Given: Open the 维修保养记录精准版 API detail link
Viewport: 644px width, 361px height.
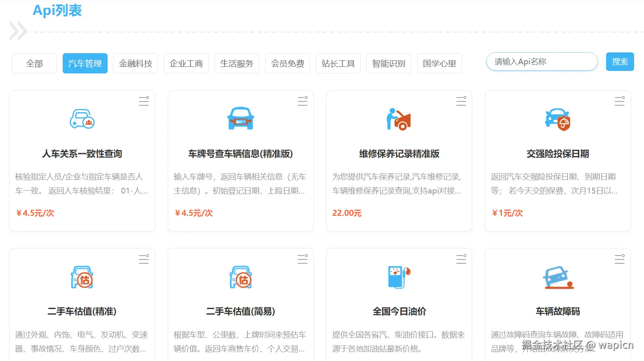Looking at the screenshot, I should pos(399,153).
